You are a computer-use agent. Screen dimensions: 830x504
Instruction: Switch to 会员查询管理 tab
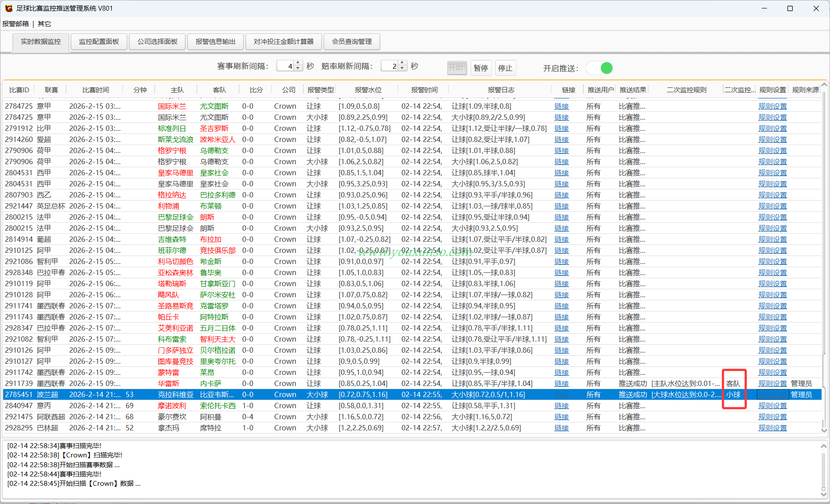[x=352, y=42]
